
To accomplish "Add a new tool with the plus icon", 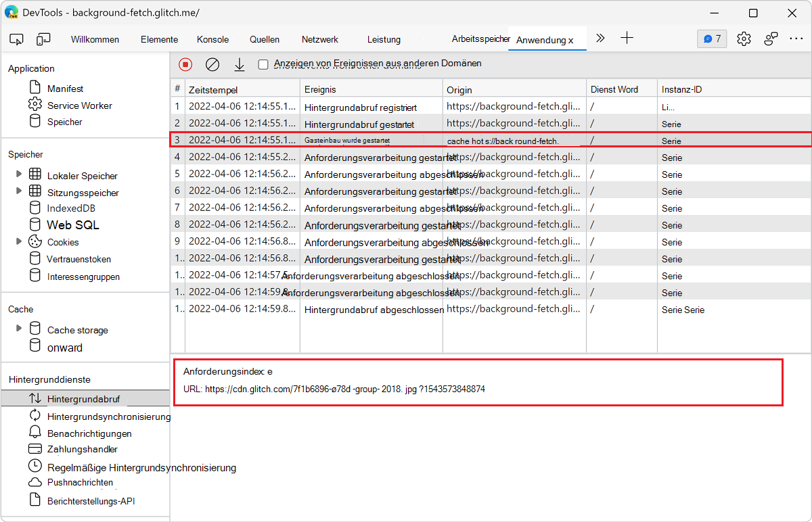I will click(x=627, y=39).
